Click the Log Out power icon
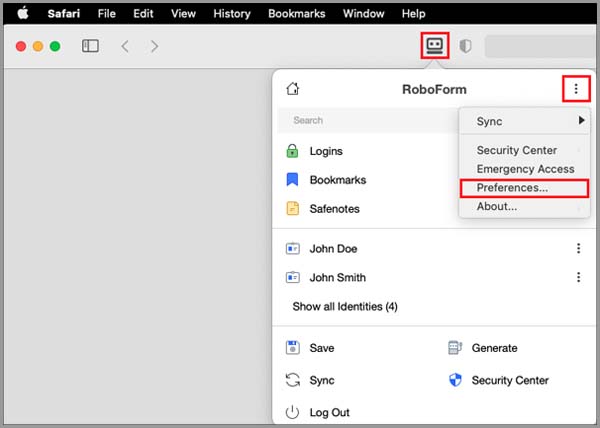 coord(292,412)
